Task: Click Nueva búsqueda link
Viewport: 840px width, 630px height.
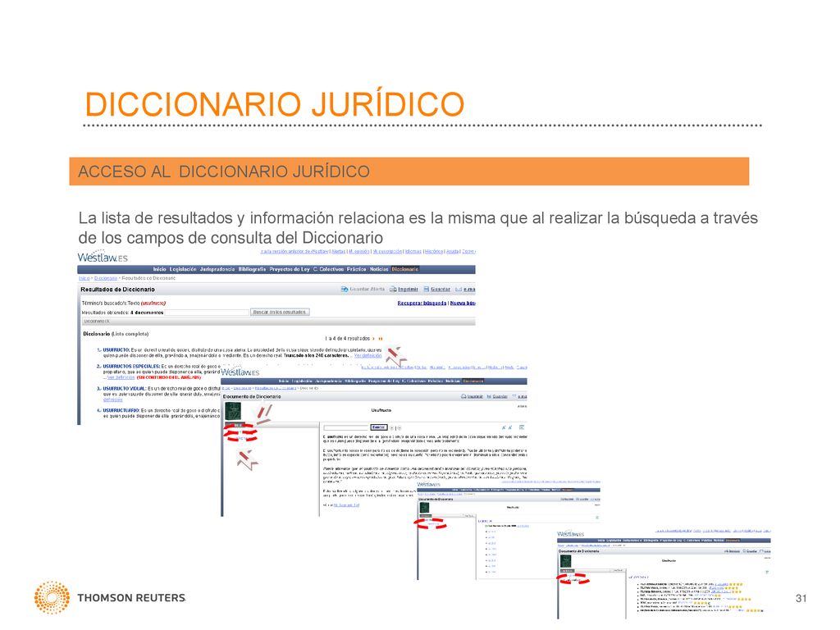Action: click(x=463, y=304)
